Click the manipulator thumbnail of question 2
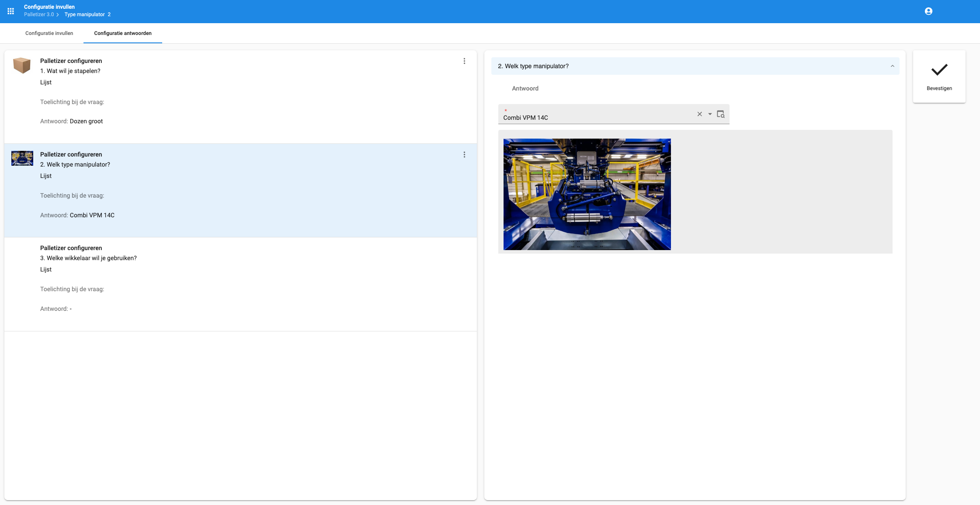The height and width of the screenshot is (505, 980). (x=22, y=158)
